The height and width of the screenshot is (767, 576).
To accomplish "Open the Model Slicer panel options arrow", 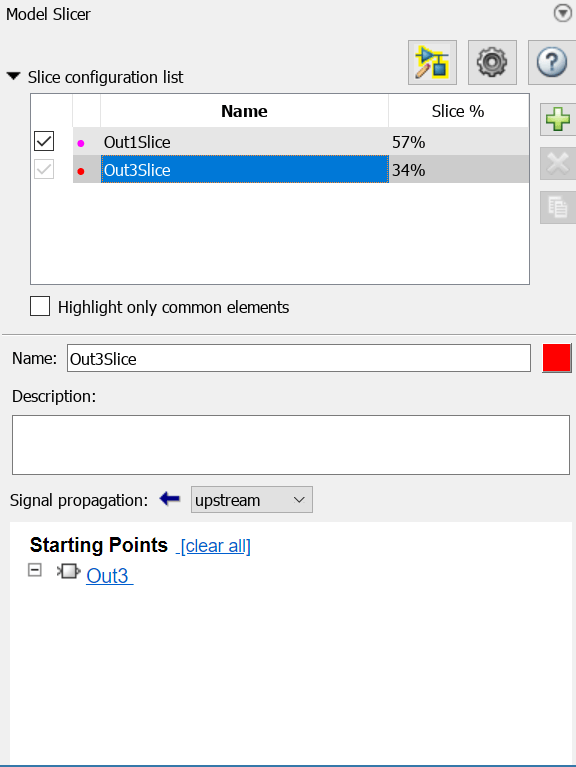I will point(563,13).
